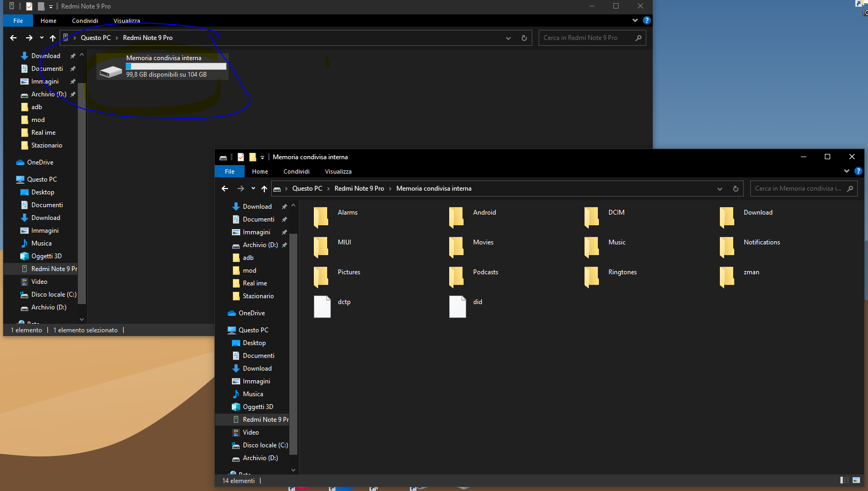Expand the ribbon in Redmi Note 9 Pro window
The height and width of the screenshot is (491, 868).
[x=635, y=20]
